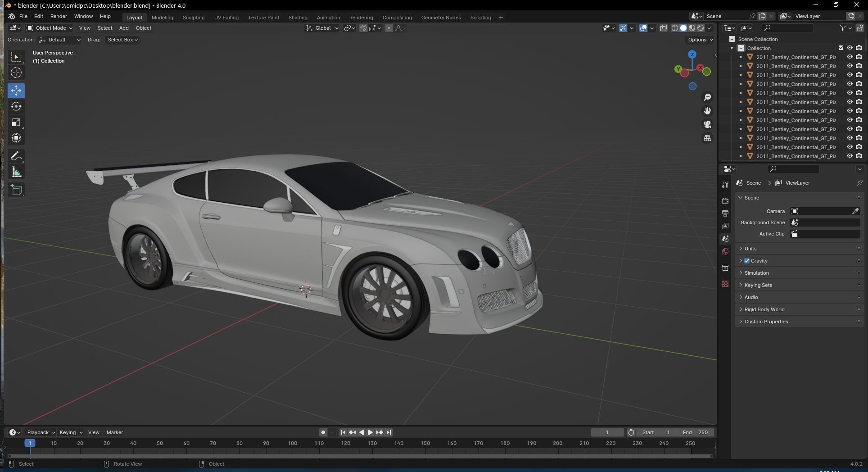Click the Blender logo menu icon
This screenshot has height=472, width=868.
pyautogui.click(x=11, y=16)
